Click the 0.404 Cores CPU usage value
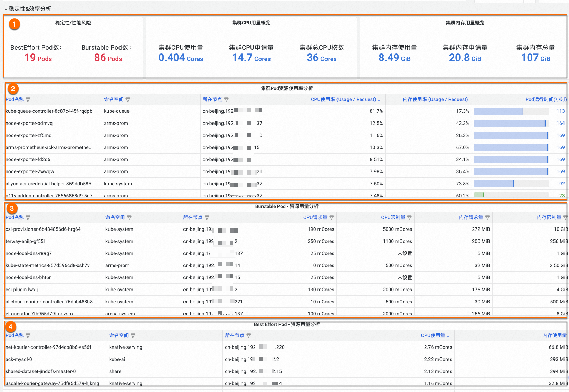The image size is (569, 392). (181, 58)
